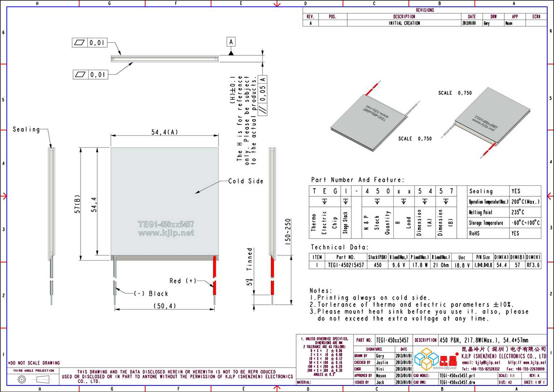Click the Vivi name in ENGR row
The image size is (554, 392).
click(380, 369)
